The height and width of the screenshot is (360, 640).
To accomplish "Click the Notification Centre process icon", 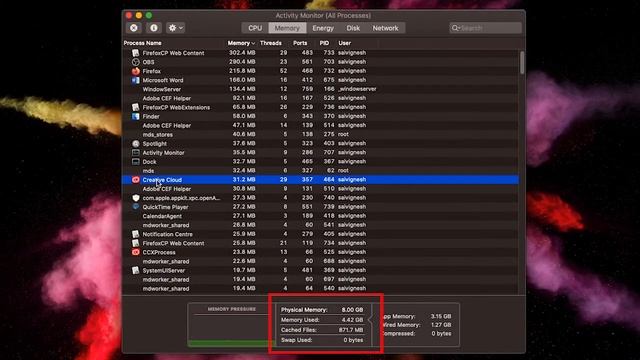I will [136, 234].
